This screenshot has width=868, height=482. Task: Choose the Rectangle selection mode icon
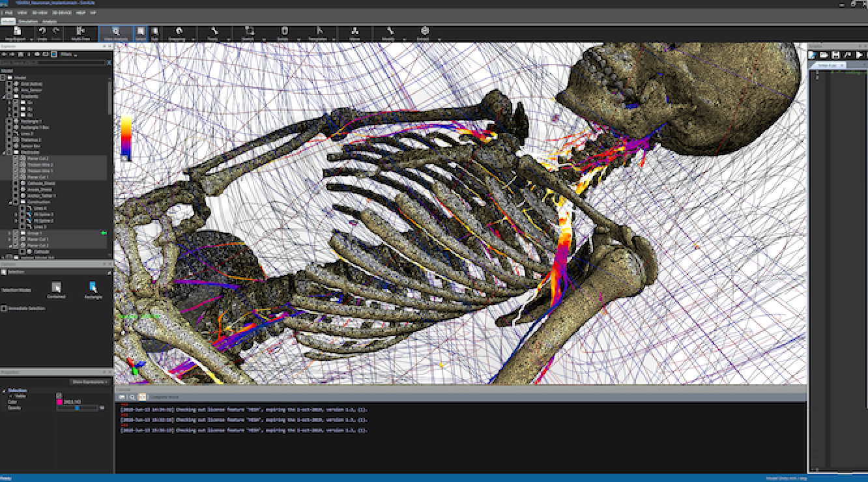coord(93,287)
